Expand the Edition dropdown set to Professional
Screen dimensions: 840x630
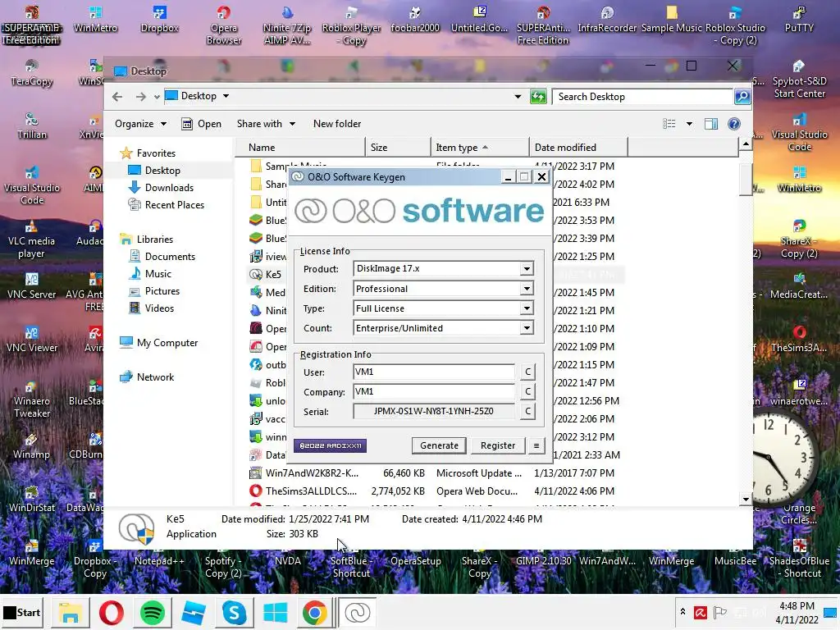click(527, 289)
